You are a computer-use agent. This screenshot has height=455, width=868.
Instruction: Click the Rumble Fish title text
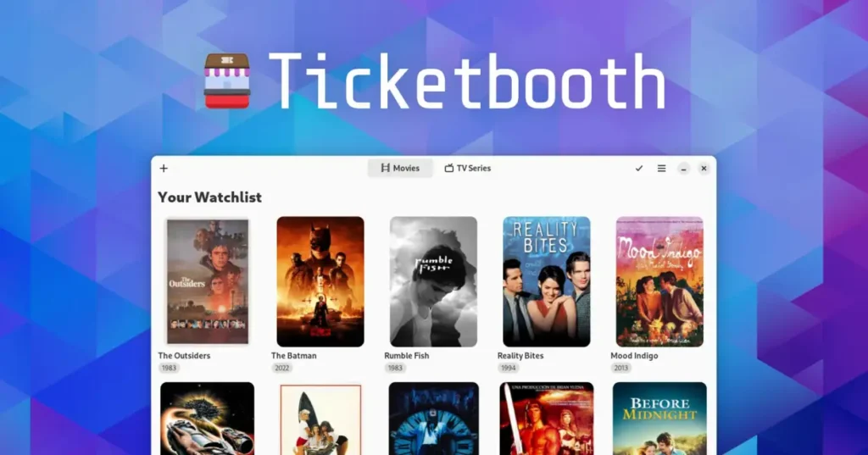pyautogui.click(x=406, y=355)
